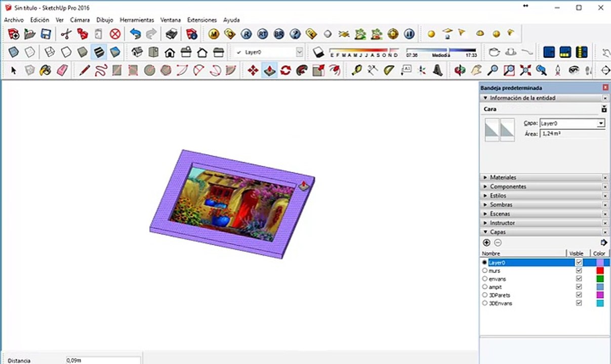The height and width of the screenshot is (364, 611).
Task: Select the Protractor tool
Action: tap(389, 71)
